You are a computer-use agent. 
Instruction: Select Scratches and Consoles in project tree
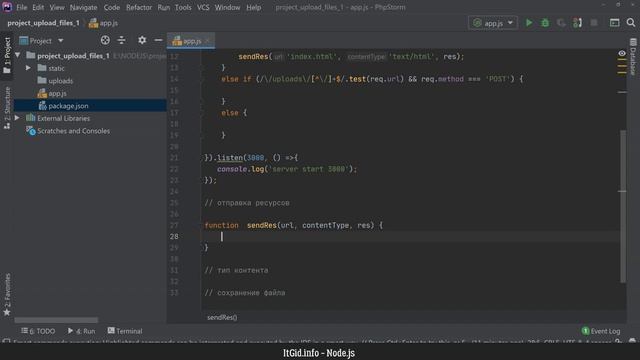tap(73, 131)
